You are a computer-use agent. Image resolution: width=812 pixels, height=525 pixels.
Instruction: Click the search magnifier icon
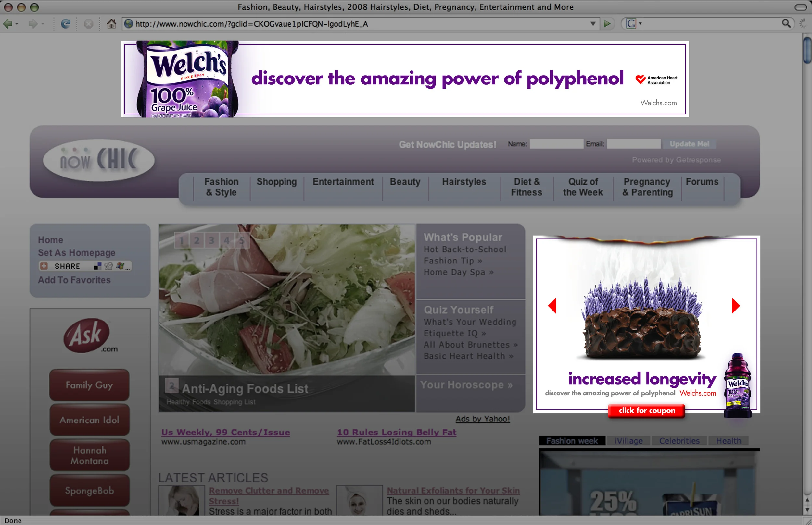[786, 23]
